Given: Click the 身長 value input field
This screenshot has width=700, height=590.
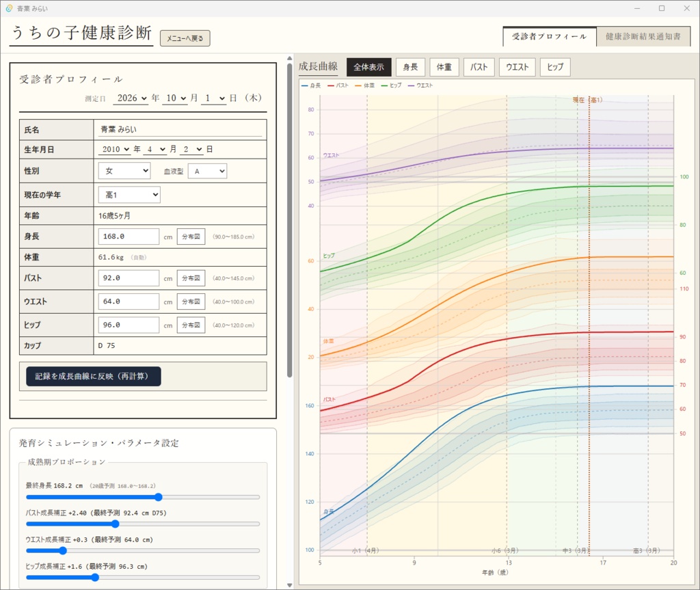Looking at the screenshot, I should coord(129,237).
